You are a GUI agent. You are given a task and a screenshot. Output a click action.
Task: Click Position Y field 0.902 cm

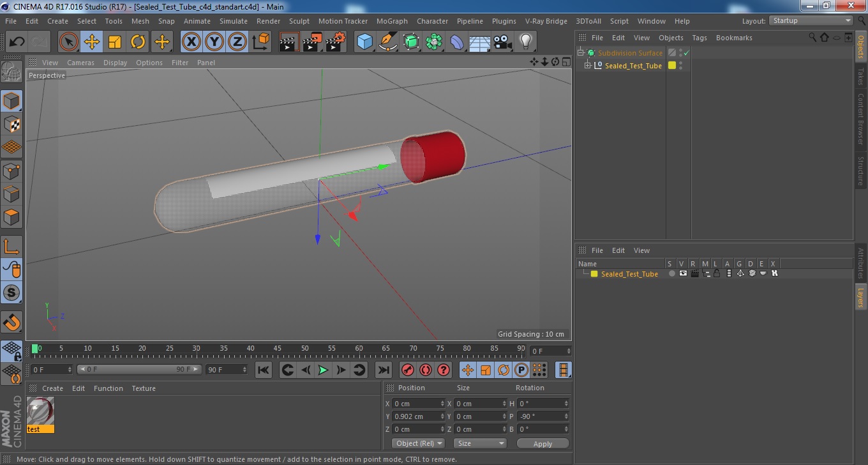click(x=419, y=416)
